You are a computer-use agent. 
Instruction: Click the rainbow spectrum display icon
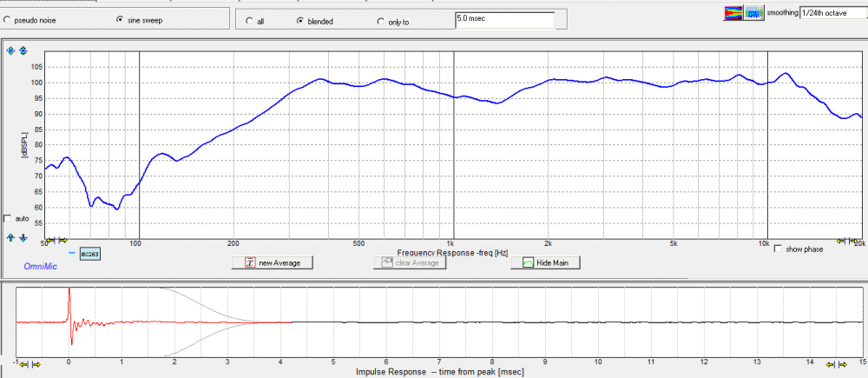coord(733,13)
